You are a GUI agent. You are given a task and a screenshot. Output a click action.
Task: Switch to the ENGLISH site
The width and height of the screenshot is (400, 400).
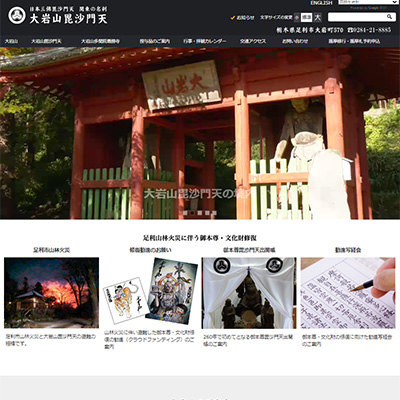pos(321,3)
